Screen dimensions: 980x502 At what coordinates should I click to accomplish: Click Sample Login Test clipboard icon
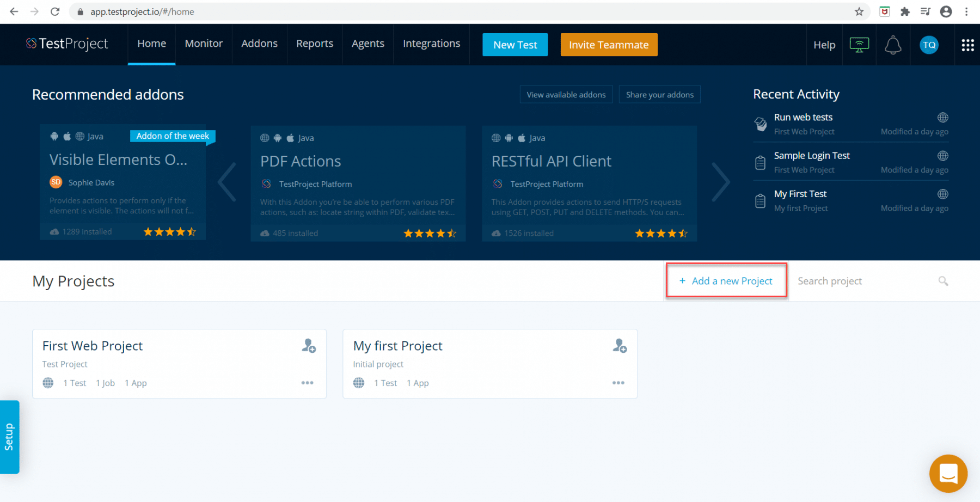click(x=761, y=162)
